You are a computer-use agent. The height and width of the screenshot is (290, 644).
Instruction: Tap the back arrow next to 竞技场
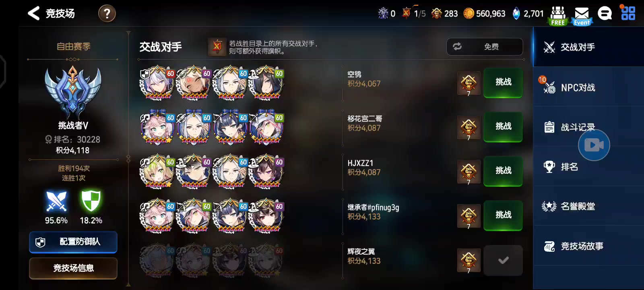coord(33,13)
